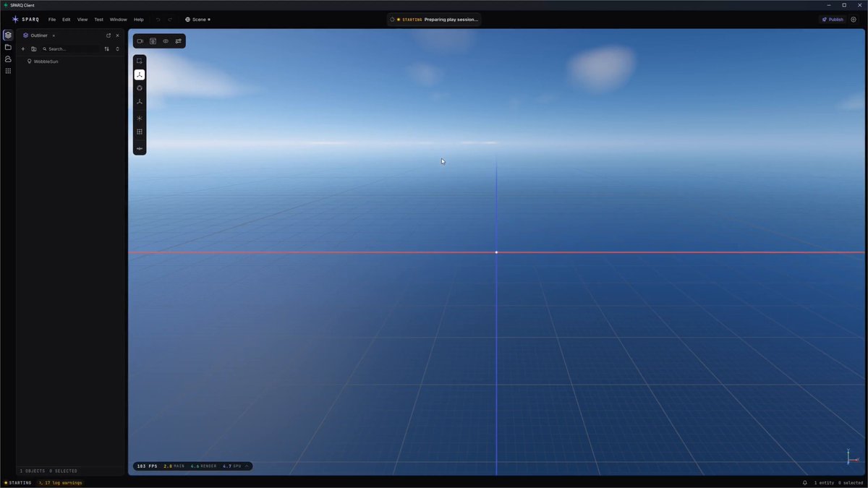Toggle the grid icon in viewport toolbar
The image size is (868, 488).
point(140,132)
